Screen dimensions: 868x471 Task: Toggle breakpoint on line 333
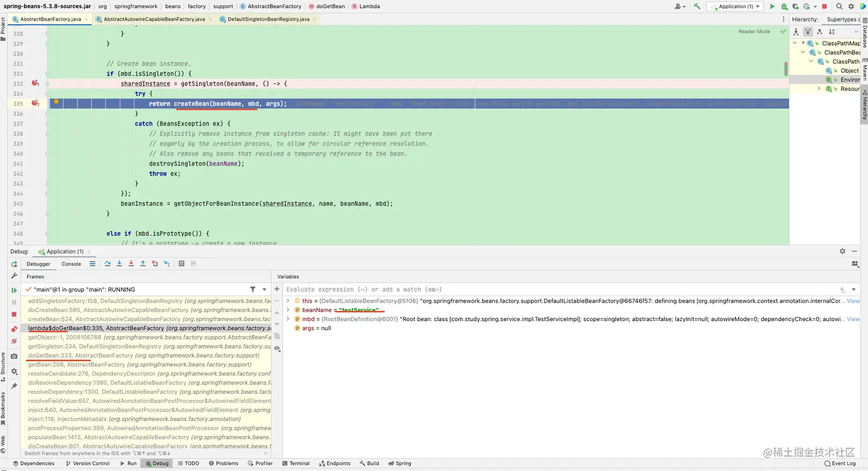pos(35,83)
